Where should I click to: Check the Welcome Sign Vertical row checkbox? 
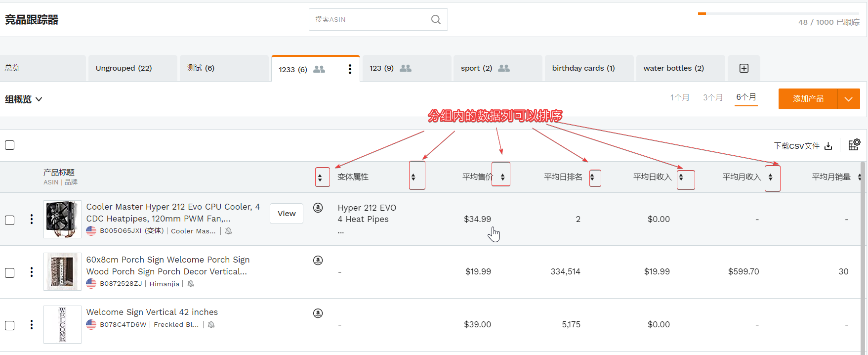(10, 325)
